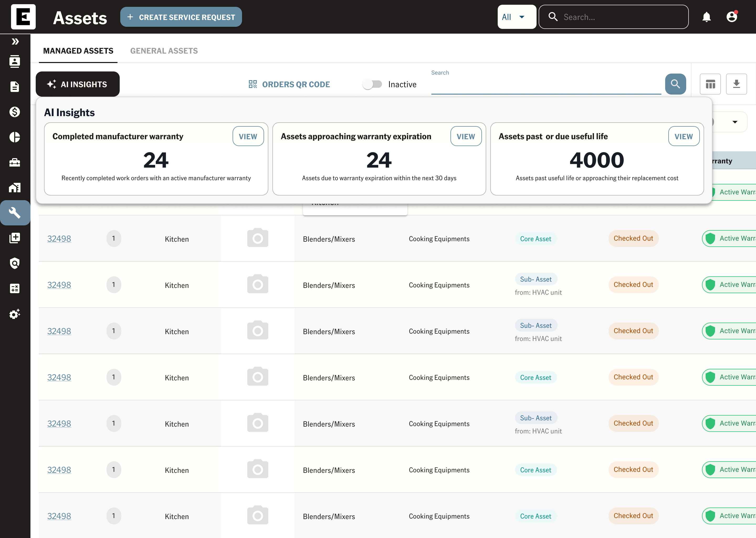Open the dollar sign finance sidebar icon
Screen dimensions: 756x538
click(15, 112)
